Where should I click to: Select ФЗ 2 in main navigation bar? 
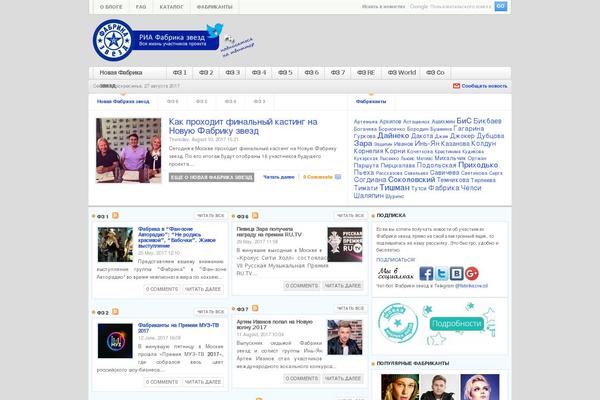coord(206,72)
